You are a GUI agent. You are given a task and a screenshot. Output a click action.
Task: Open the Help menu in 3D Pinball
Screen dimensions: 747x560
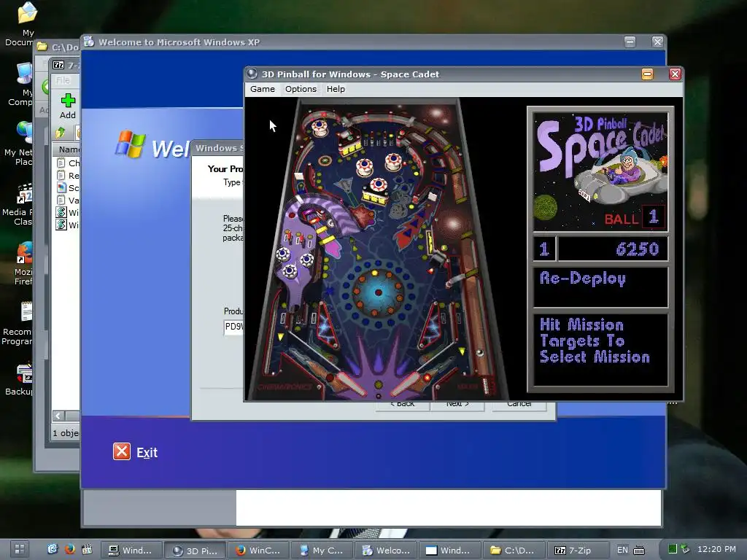[x=336, y=89]
